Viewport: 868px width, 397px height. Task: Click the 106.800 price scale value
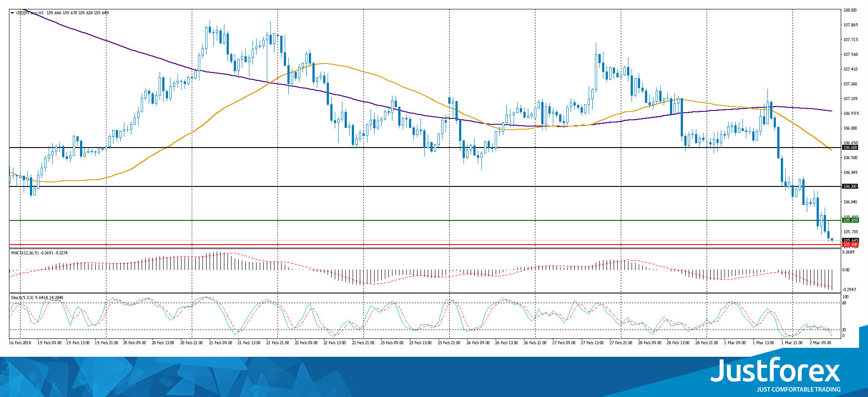coord(850,128)
